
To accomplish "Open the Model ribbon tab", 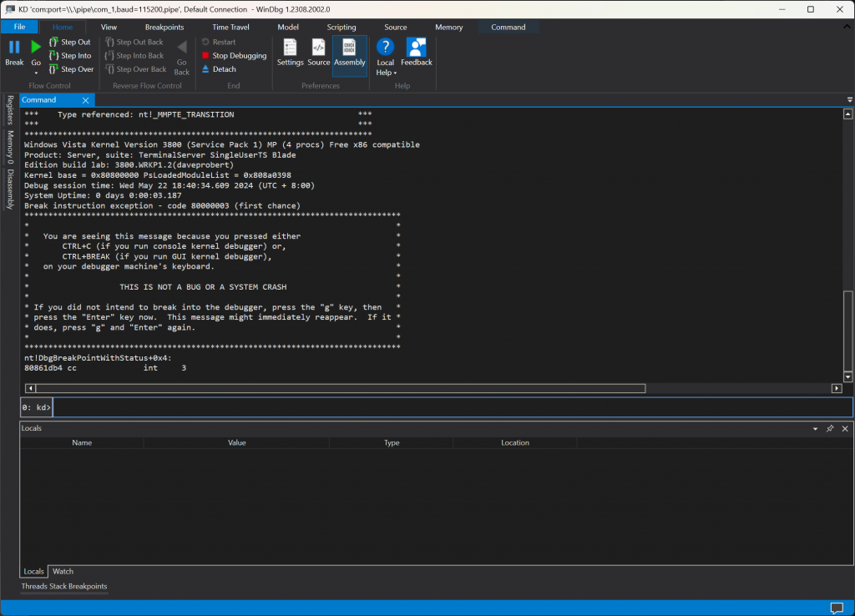I will pyautogui.click(x=288, y=27).
